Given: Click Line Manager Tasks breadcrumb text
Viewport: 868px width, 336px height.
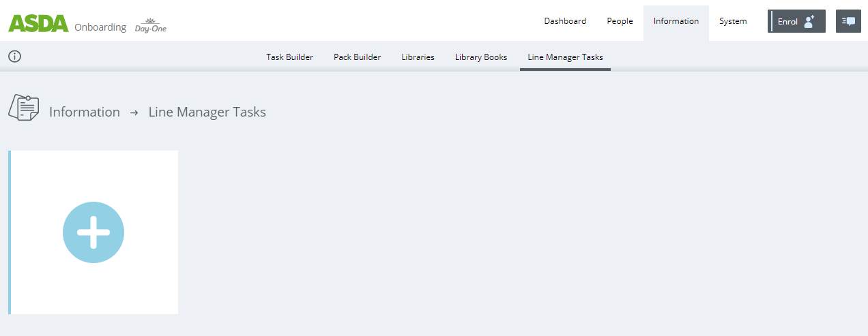Looking at the screenshot, I should pyautogui.click(x=207, y=112).
